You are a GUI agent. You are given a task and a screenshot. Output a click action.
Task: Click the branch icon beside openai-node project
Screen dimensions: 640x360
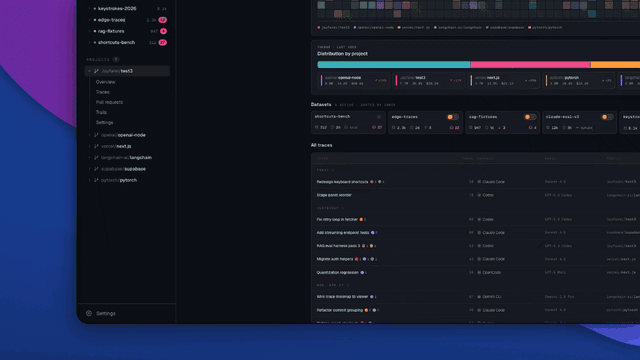click(96, 135)
